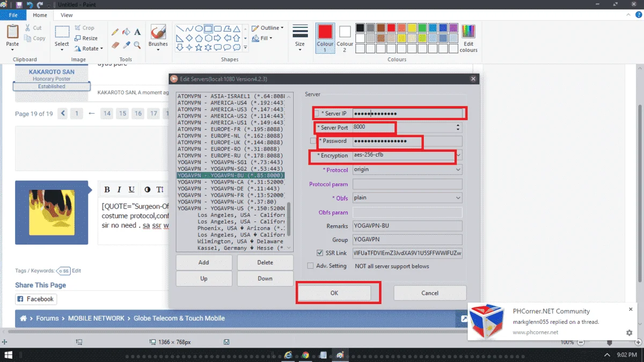Click the Server Port spinner arrows
The width and height of the screenshot is (644, 362).
point(458,127)
